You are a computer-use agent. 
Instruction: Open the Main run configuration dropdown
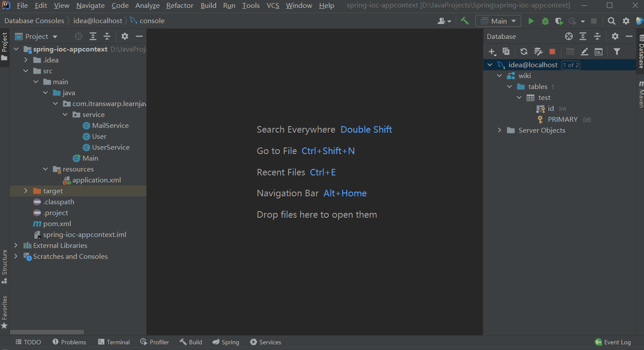click(x=498, y=21)
